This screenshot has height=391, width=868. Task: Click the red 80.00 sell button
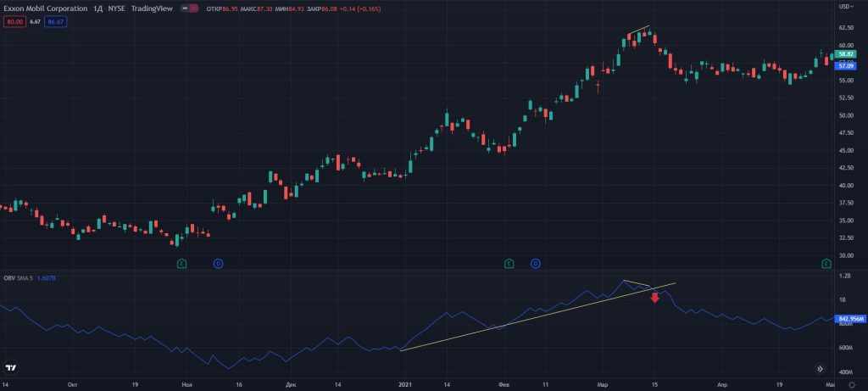coord(14,22)
